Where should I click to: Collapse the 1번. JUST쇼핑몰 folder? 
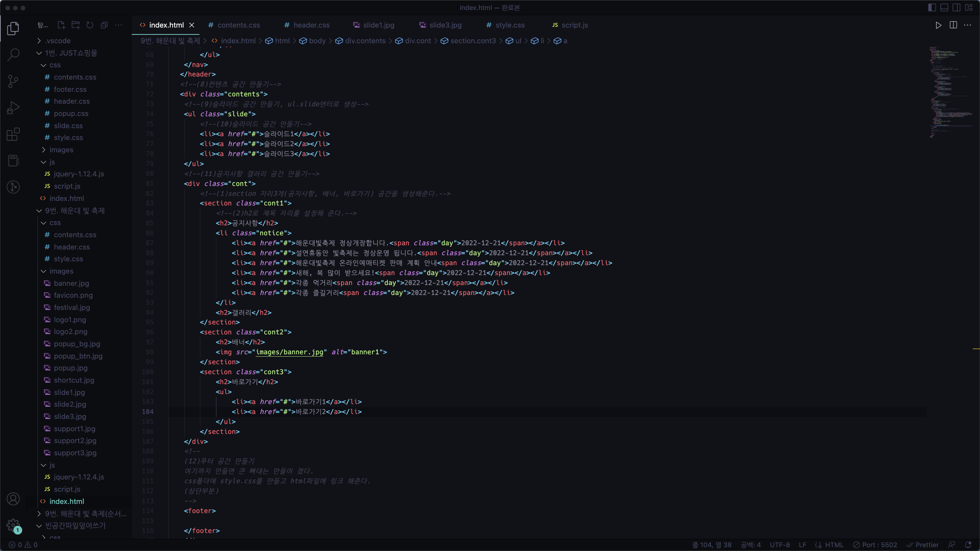click(x=71, y=53)
